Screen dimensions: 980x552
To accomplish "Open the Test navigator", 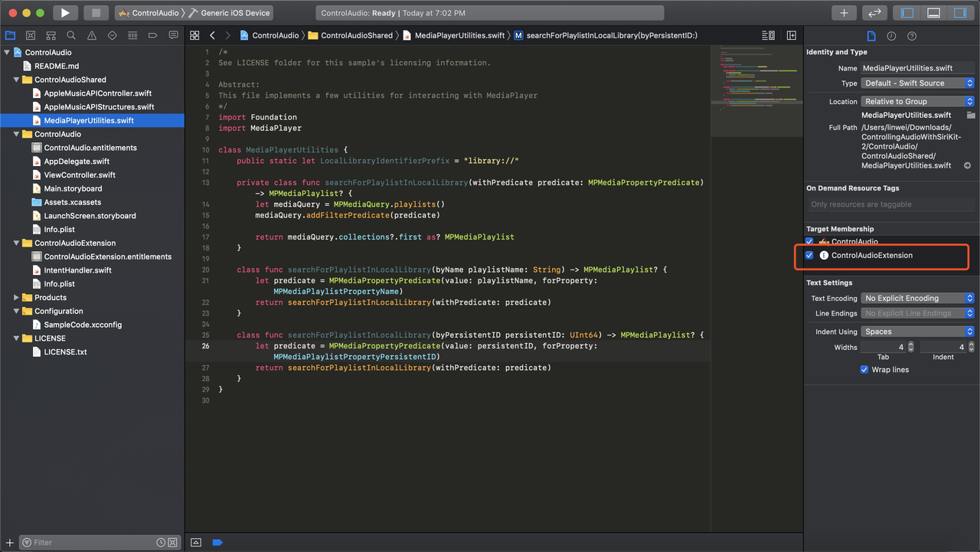I will pos(113,35).
